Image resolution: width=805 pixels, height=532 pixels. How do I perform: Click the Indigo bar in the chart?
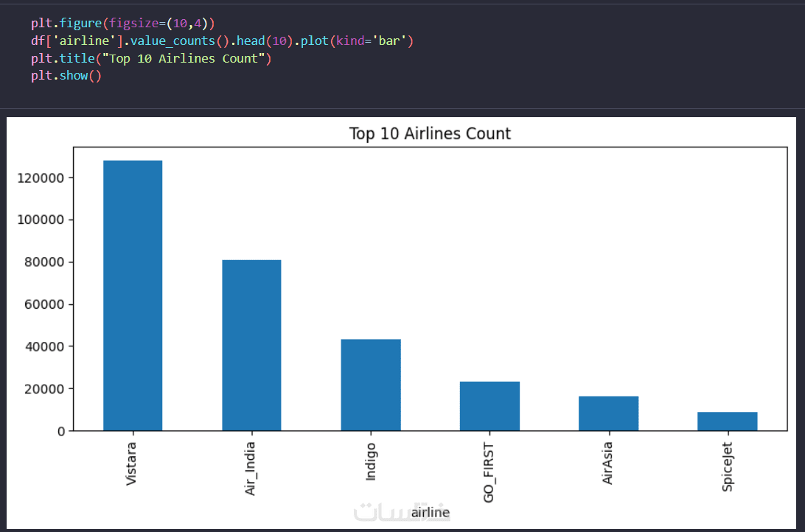[x=371, y=385]
